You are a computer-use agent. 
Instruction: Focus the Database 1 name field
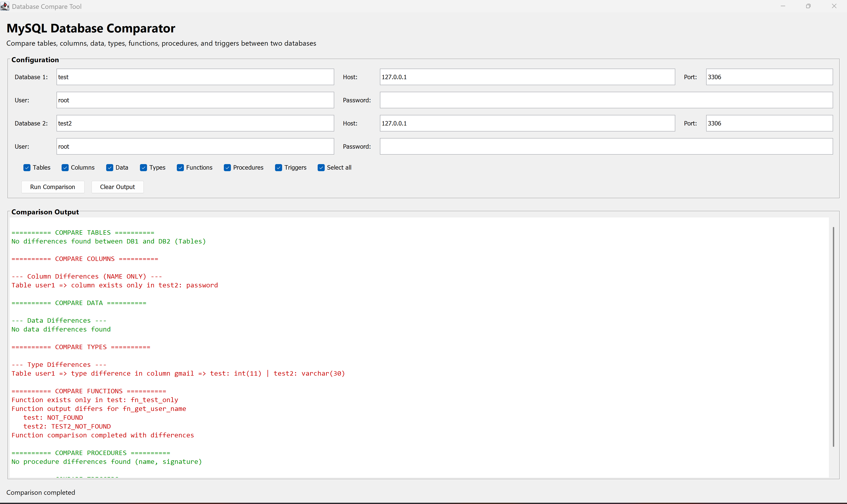pos(195,77)
